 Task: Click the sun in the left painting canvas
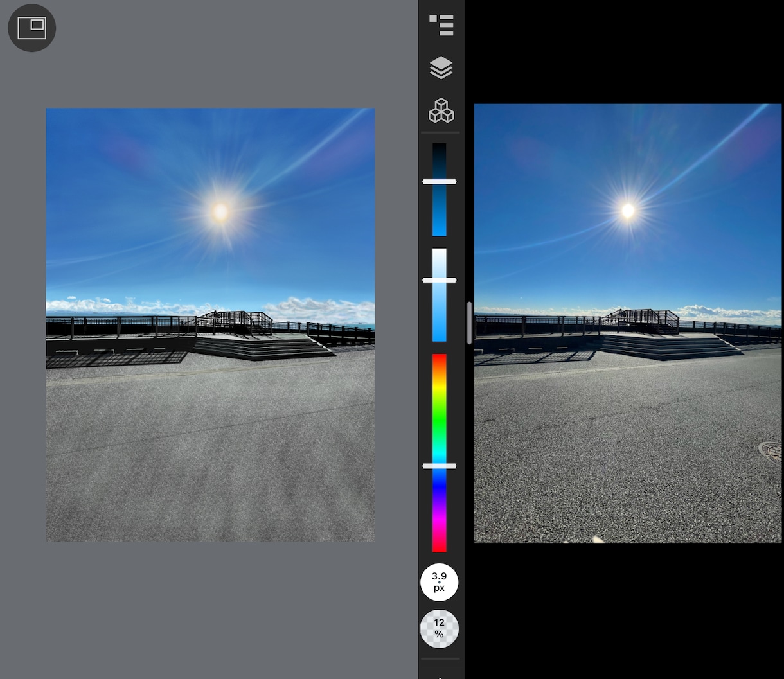point(220,211)
